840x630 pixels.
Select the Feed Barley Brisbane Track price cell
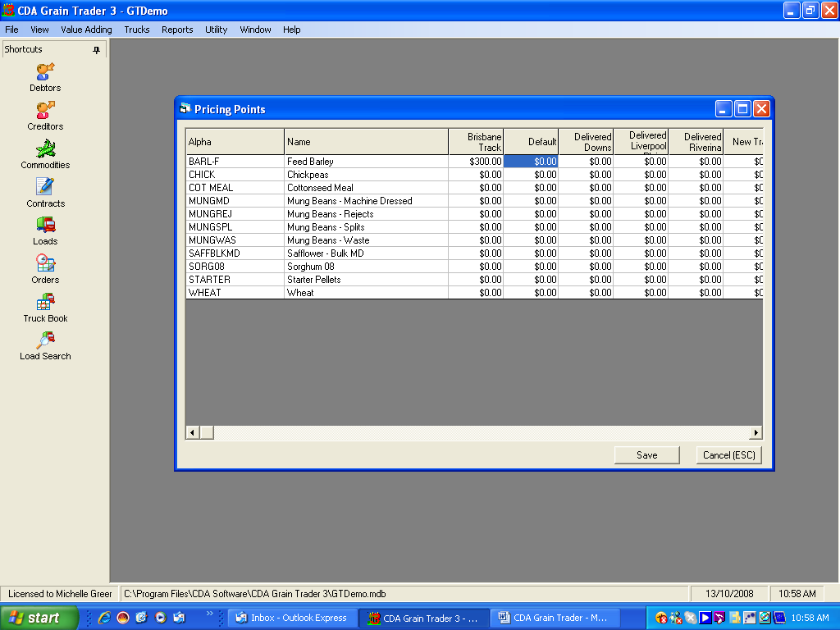[x=476, y=162]
